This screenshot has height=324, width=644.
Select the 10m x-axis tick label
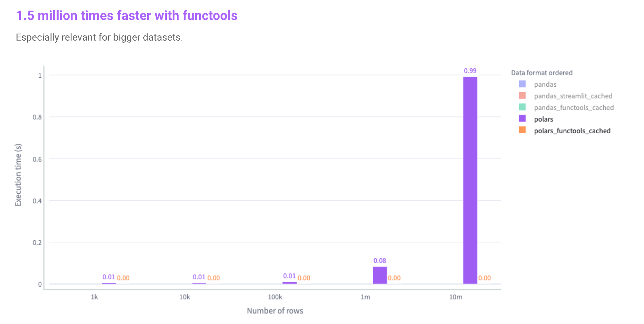coord(455,297)
